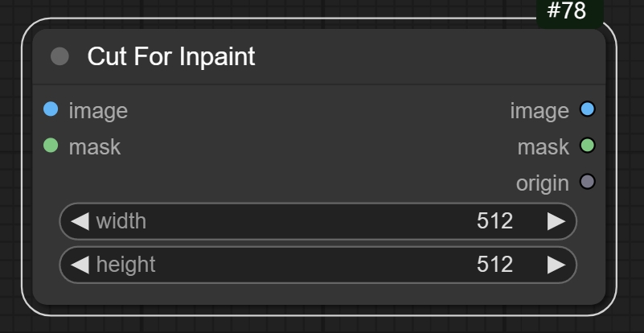Collapse the Cut For Inpaint node using the gray dot
Image resolution: width=644 pixels, height=333 pixels.
pyautogui.click(x=59, y=56)
